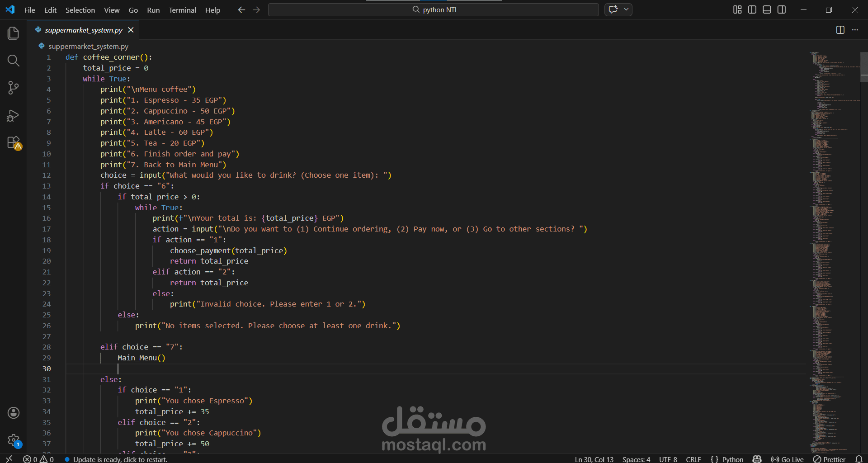The width and height of the screenshot is (868, 463).
Task: Show errors and warnings in status bar
Action: pos(38,459)
